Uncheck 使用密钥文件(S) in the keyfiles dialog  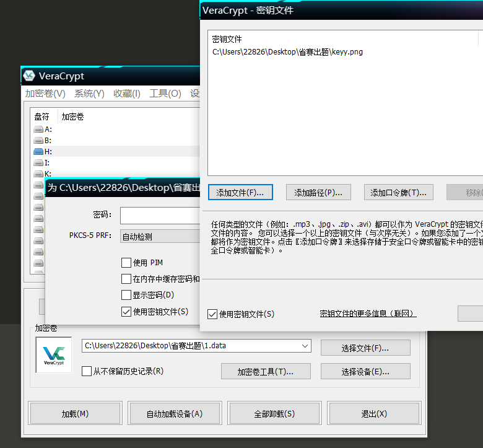[212, 314]
